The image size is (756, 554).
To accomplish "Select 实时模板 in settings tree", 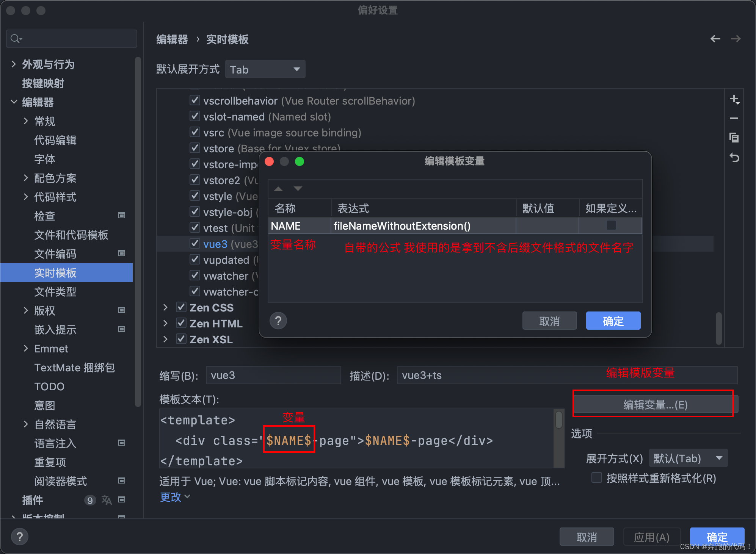I will click(x=67, y=272).
